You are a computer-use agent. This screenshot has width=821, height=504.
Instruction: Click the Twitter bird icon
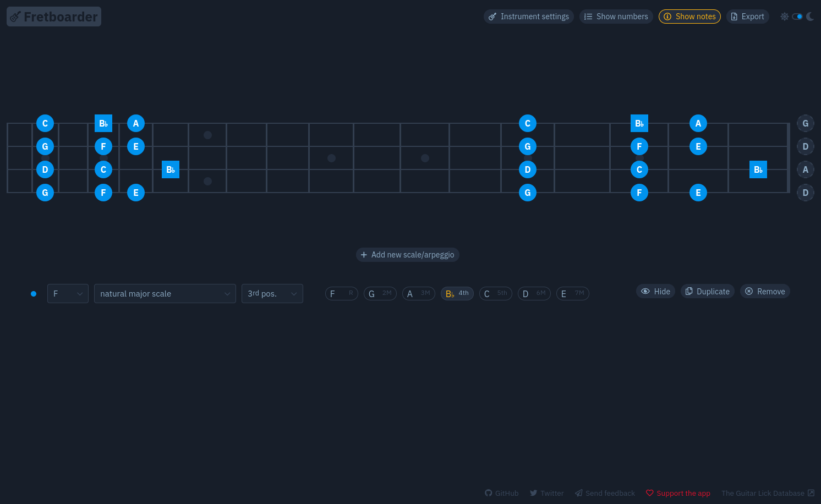pyautogui.click(x=534, y=493)
